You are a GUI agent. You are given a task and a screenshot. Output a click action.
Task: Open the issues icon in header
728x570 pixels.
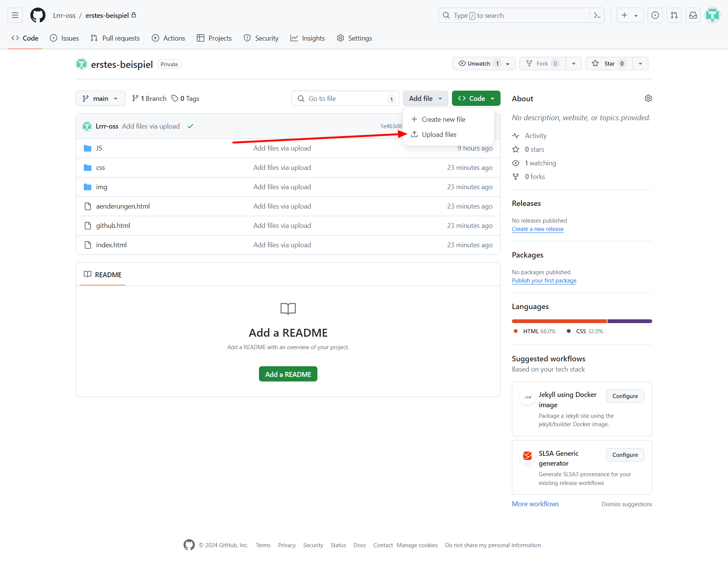coord(655,15)
